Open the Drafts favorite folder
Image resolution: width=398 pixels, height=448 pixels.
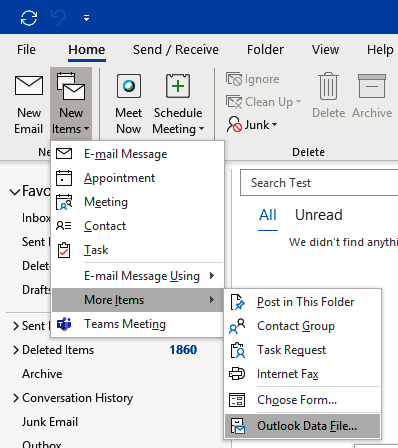36,290
